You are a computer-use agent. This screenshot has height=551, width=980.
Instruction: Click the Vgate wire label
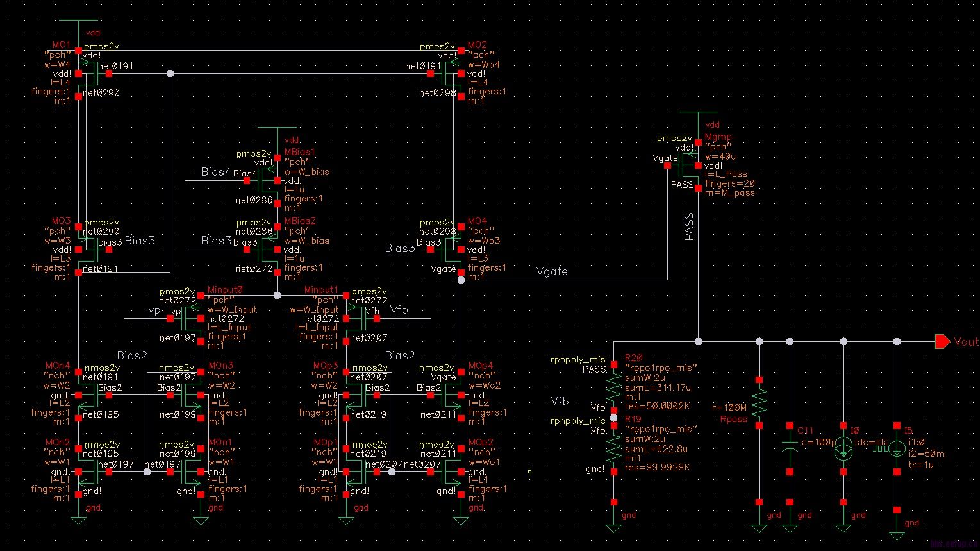tap(552, 271)
